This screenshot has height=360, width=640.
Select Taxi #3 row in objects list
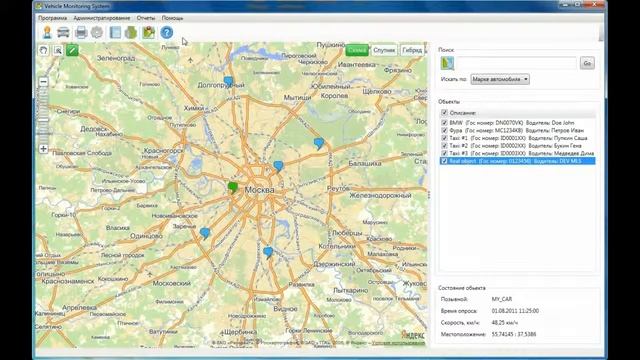[517, 153]
